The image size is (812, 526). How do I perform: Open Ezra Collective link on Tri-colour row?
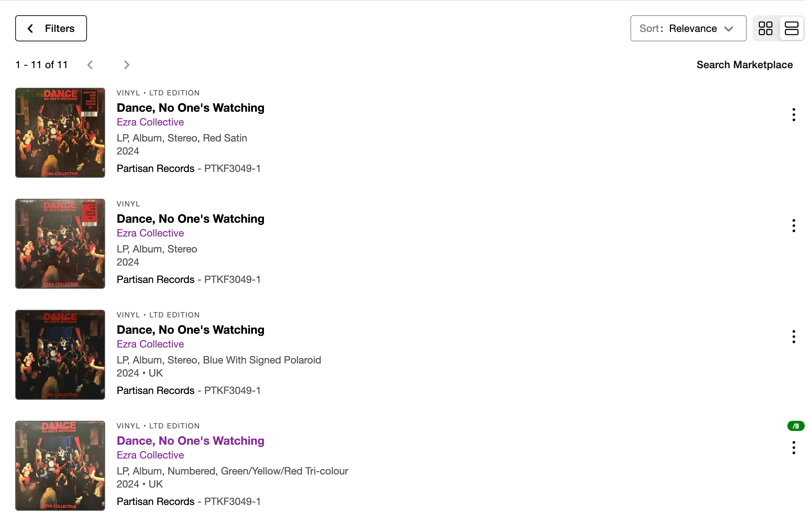point(150,455)
